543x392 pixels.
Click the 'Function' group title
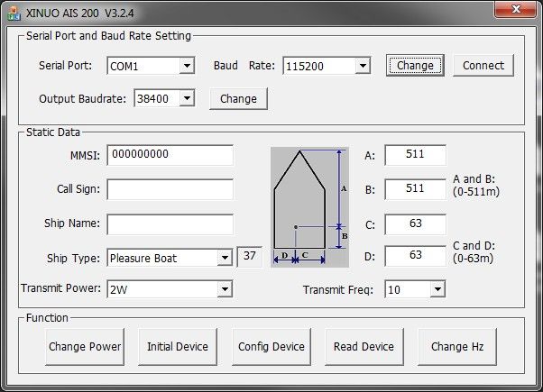[47, 317]
